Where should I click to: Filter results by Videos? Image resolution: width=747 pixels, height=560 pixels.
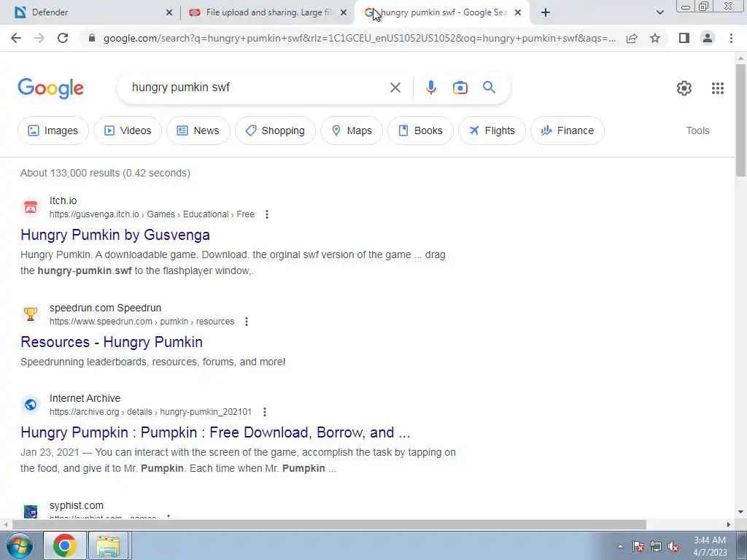(x=127, y=131)
